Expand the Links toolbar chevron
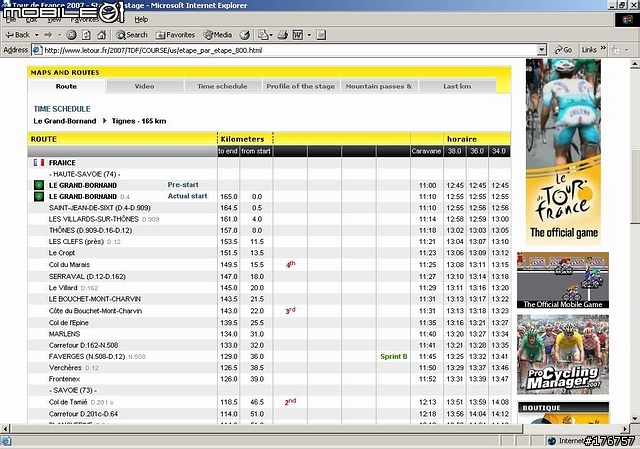Image resolution: width=640 pixels, height=449 pixels. 603,48
